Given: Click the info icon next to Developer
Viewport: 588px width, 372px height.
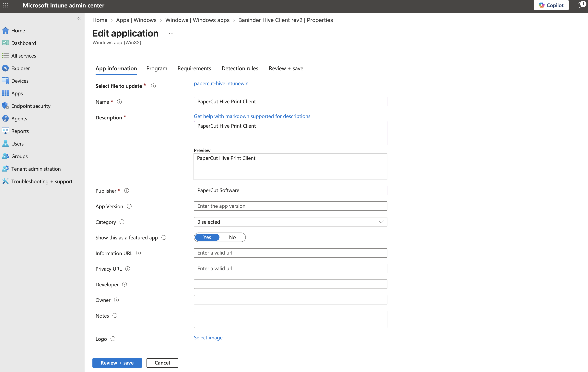Looking at the screenshot, I should pyautogui.click(x=124, y=284).
